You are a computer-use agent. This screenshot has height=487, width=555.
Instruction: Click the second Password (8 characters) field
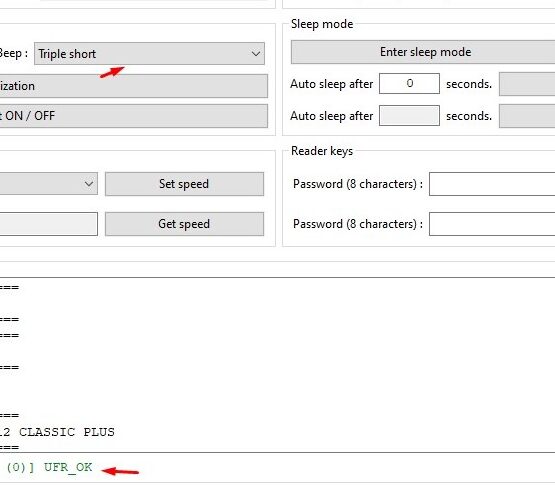[492, 224]
